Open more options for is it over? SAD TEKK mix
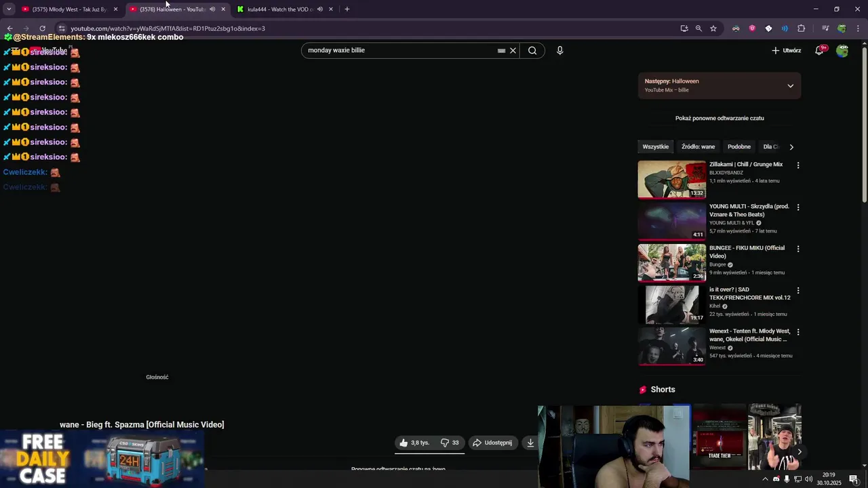The height and width of the screenshot is (488, 868). coord(798,291)
